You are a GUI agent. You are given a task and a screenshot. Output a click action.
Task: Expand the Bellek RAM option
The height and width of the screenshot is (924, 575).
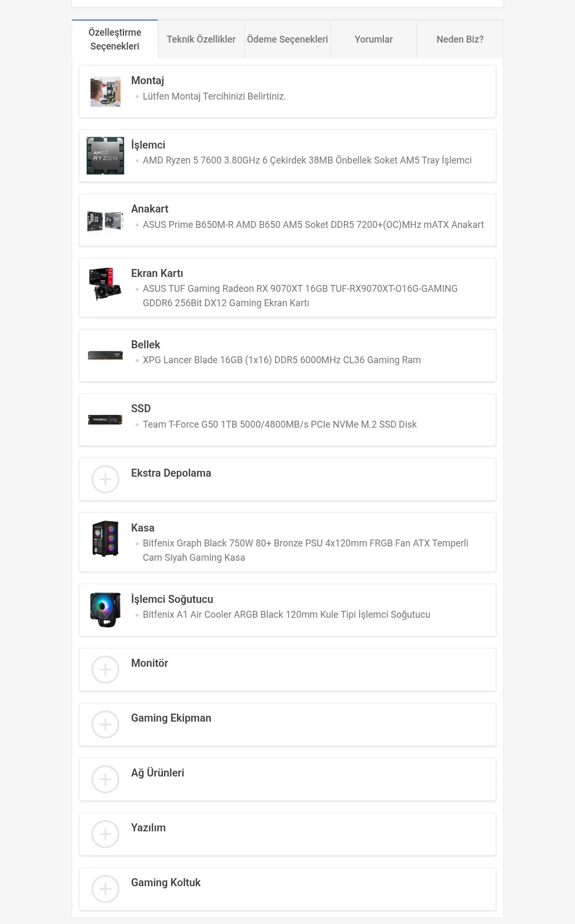click(287, 356)
